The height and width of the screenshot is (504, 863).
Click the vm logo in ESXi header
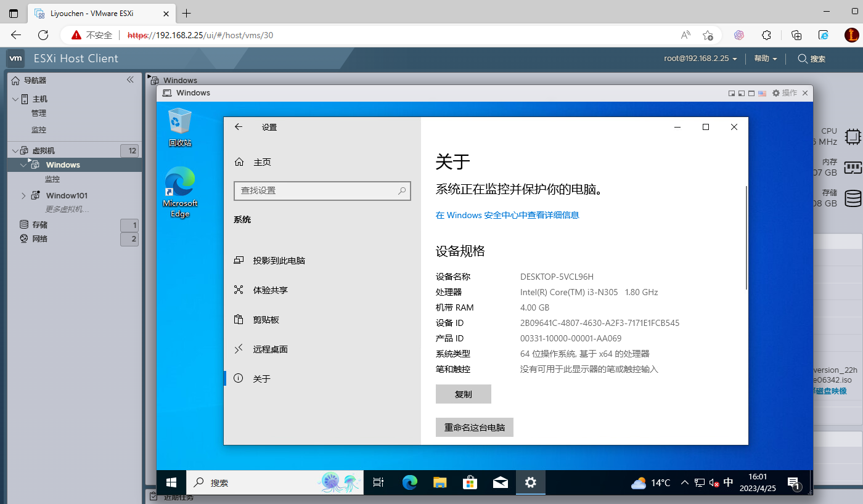point(15,59)
